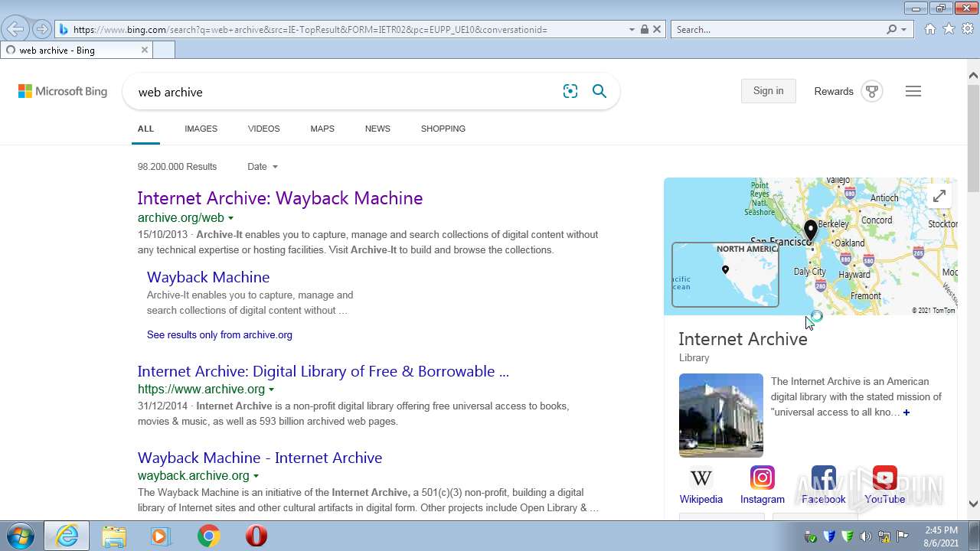Image resolution: width=980 pixels, height=551 pixels.
Task: Click the North America inset mini map
Action: click(x=725, y=275)
